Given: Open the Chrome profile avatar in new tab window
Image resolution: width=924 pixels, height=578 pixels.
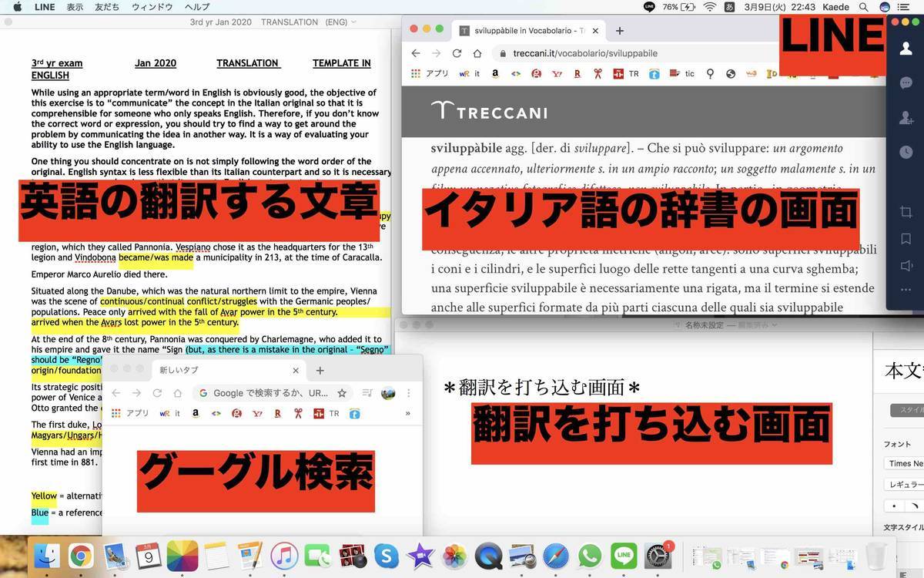Looking at the screenshot, I should (388, 393).
